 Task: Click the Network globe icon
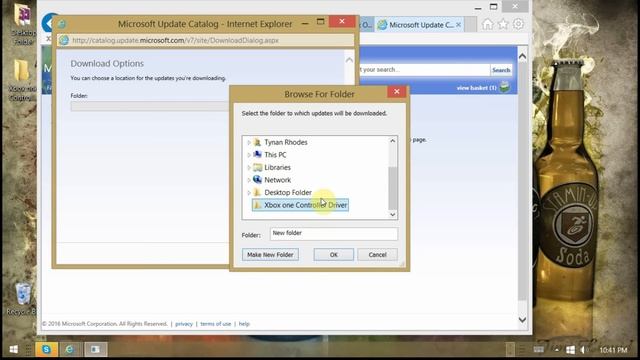257,180
